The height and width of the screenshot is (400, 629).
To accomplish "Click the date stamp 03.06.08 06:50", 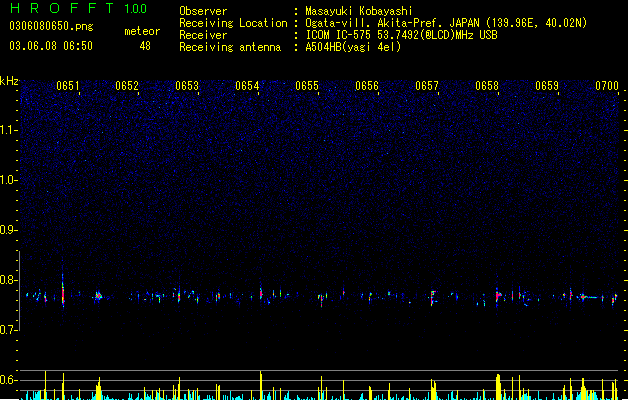I will coord(51,46).
